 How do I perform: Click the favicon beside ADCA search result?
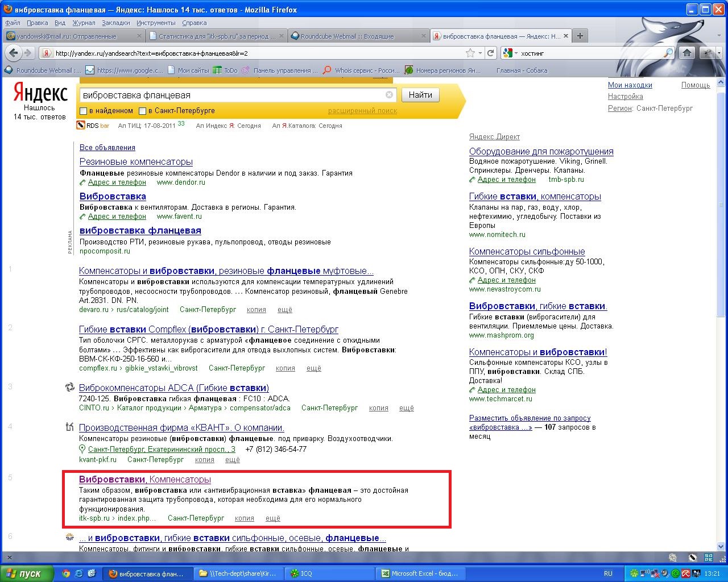[x=70, y=388]
